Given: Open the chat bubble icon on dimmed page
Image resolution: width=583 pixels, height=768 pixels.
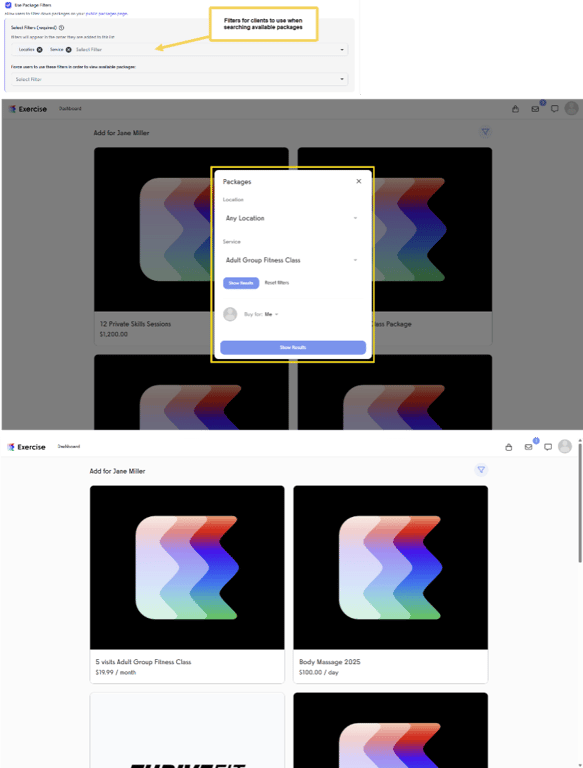Looking at the screenshot, I should pyautogui.click(x=555, y=109).
